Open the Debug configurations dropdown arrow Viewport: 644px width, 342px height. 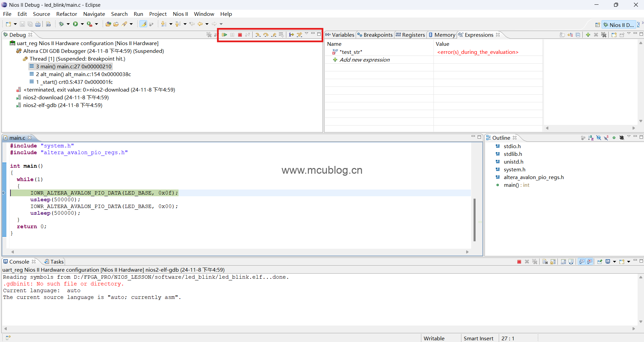click(68, 24)
